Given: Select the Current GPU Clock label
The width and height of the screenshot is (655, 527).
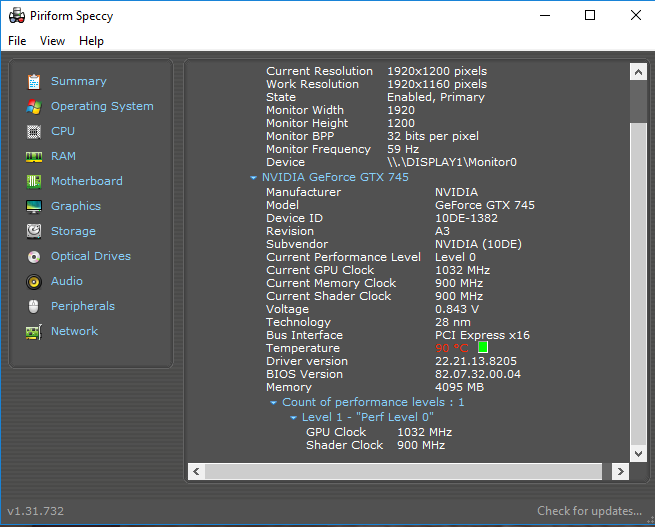Looking at the screenshot, I should coord(320,270).
